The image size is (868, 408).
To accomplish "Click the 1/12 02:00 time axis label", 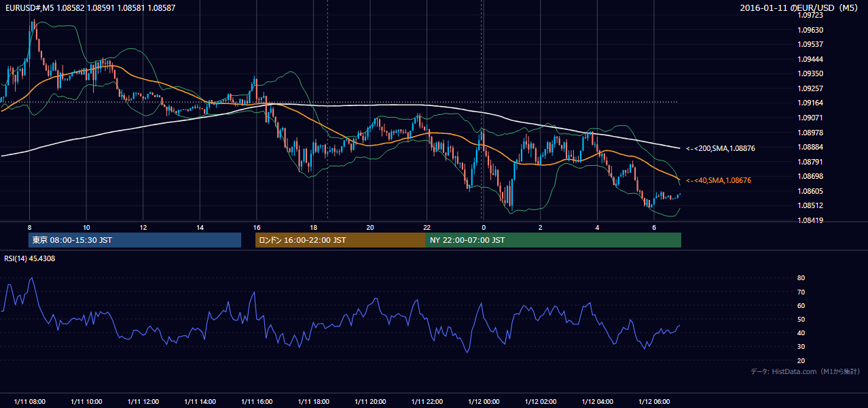I will coord(540,401).
